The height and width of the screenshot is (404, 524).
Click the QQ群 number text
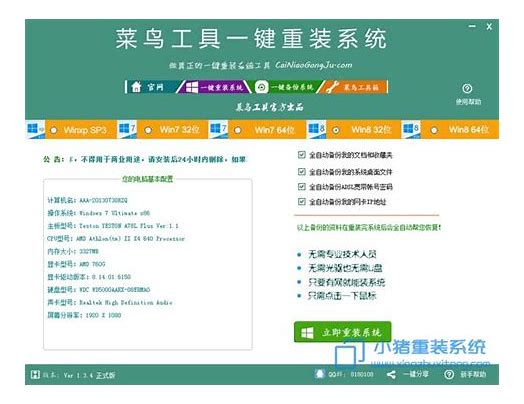[x=351, y=375]
